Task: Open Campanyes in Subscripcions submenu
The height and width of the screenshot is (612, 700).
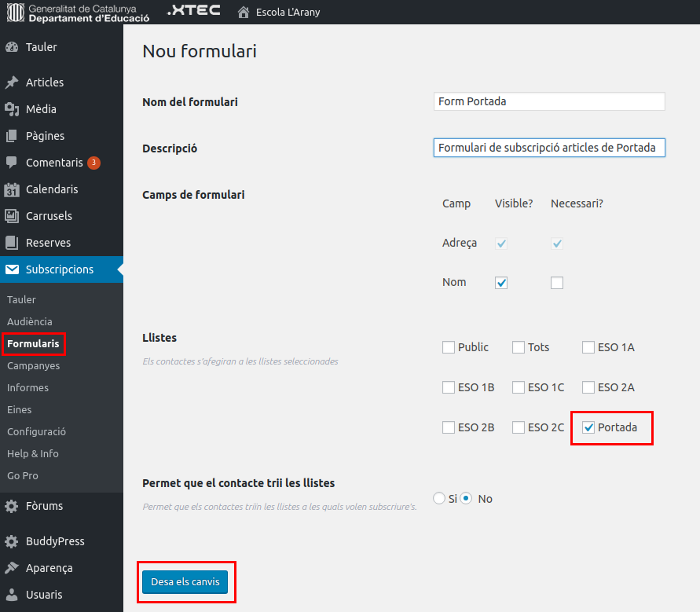Action: coord(33,365)
